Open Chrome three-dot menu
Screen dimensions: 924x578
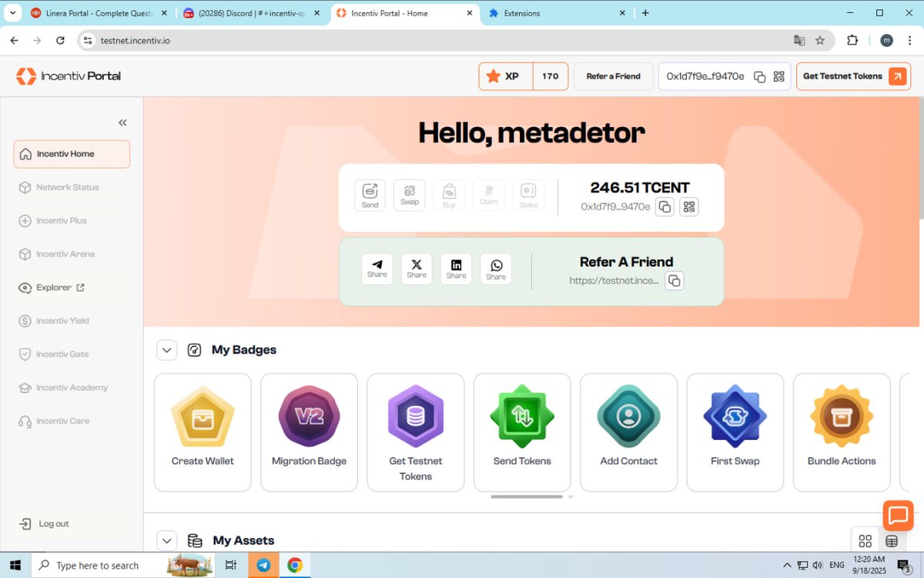tap(911, 41)
